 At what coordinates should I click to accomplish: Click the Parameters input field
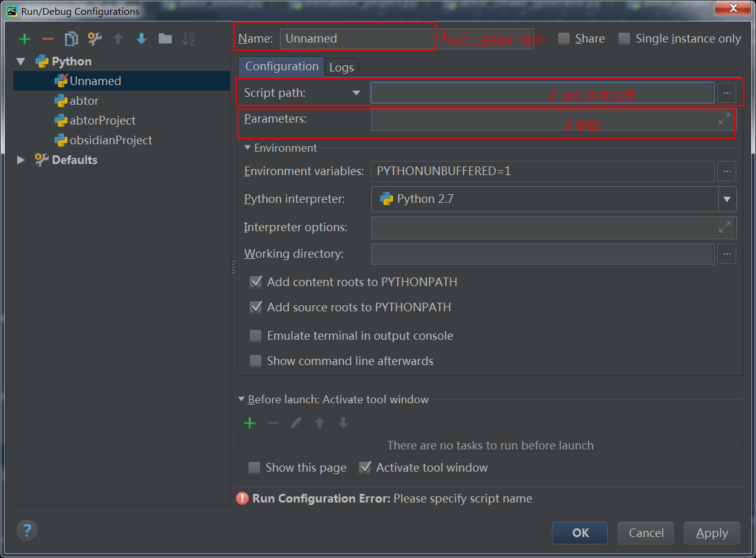554,119
